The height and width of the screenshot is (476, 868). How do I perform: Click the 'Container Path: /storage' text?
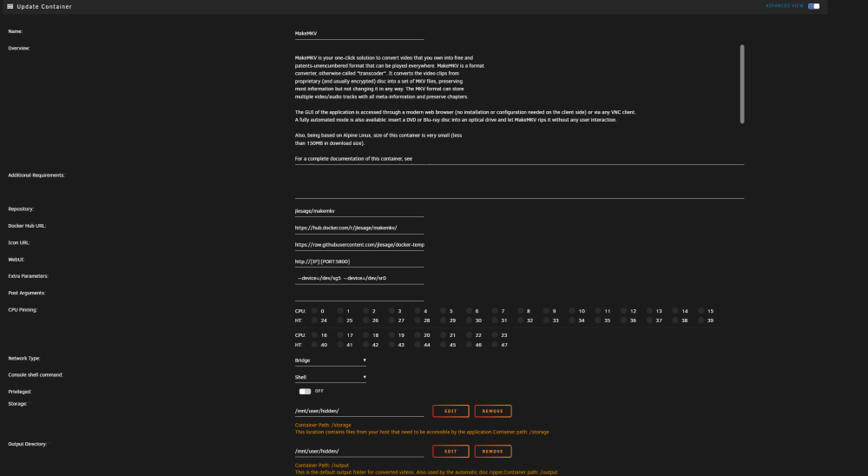tap(323, 425)
